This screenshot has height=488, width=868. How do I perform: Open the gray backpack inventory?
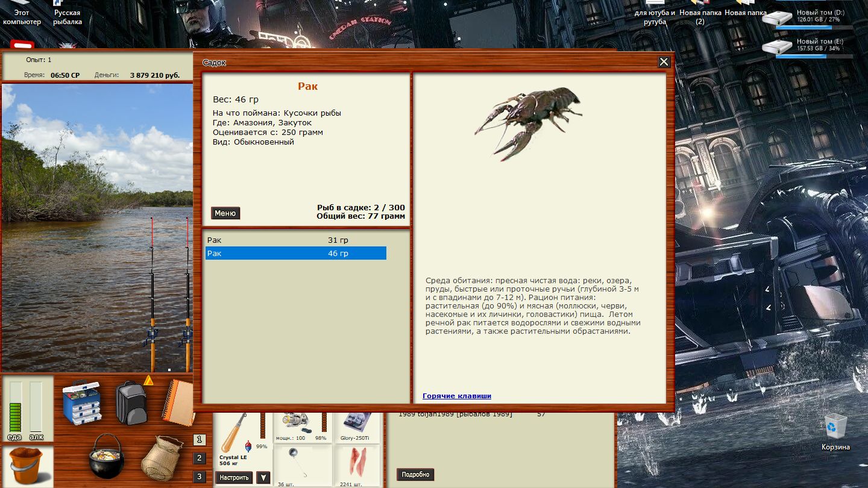click(131, 402)
